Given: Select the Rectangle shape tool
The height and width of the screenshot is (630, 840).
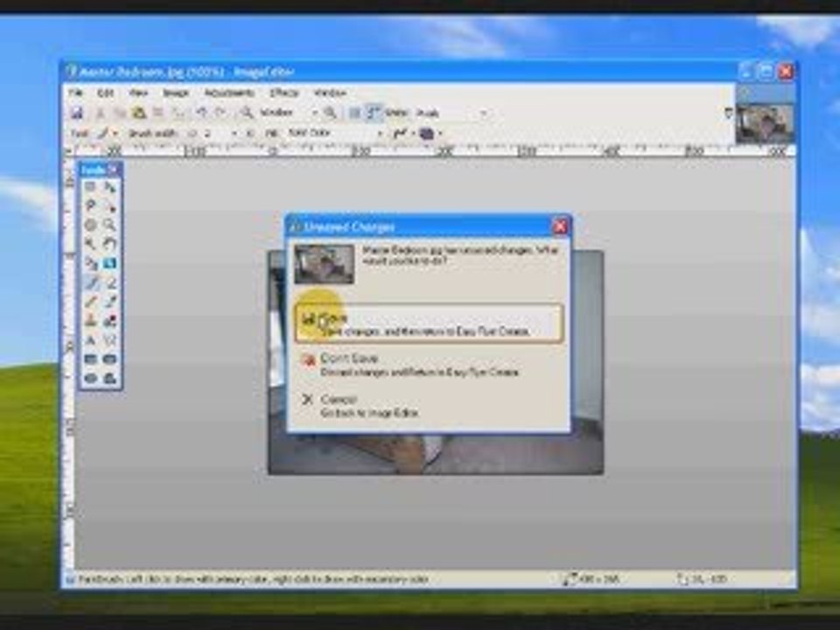Looking at the screenshot, I should point(90,360).
